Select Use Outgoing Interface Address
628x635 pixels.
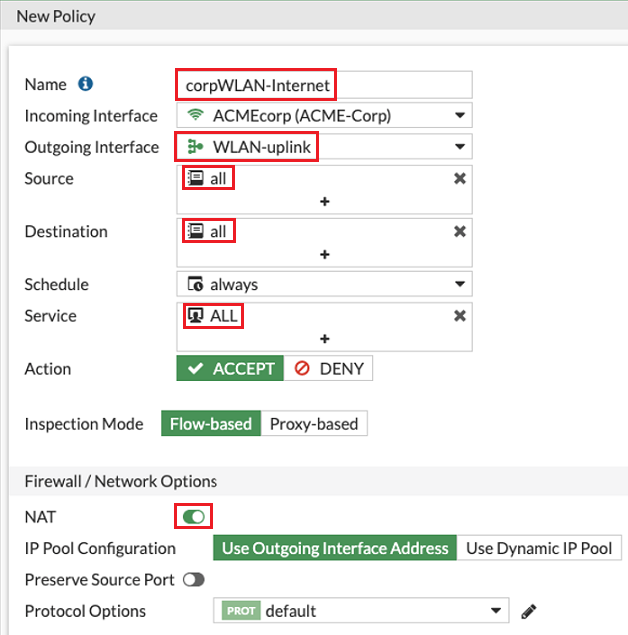pyautogui.click(x=335, y=548)
